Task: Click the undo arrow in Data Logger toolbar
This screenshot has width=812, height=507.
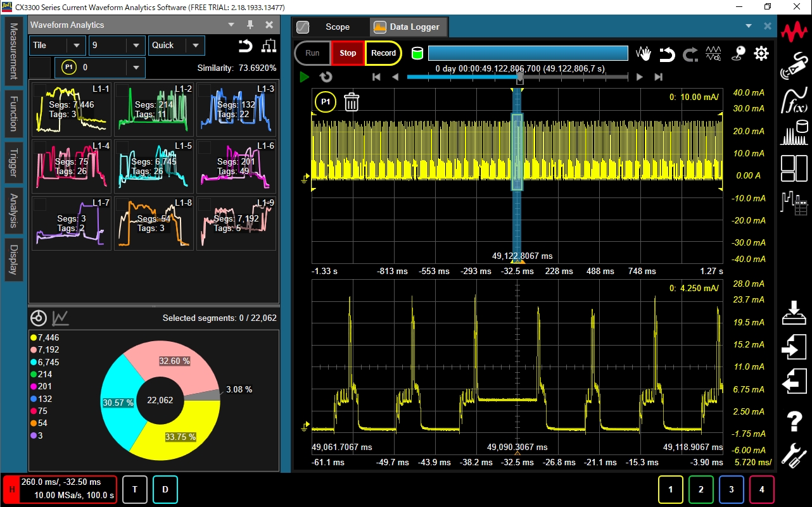Action: 667,54
